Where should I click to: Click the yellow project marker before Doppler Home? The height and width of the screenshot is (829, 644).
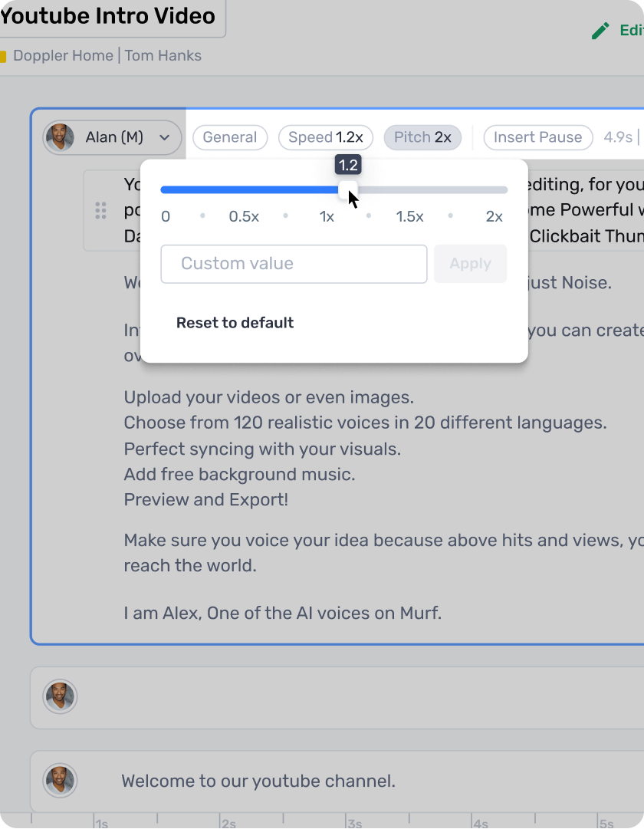[x=5, y=55]
